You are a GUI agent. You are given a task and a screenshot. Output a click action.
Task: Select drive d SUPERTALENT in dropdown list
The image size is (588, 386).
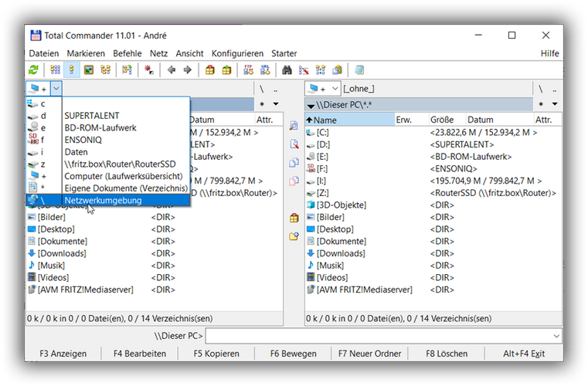[108, 116]
